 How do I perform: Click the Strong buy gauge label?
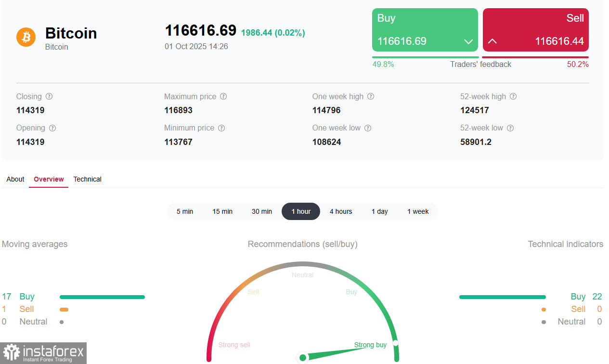pos(370,345)
